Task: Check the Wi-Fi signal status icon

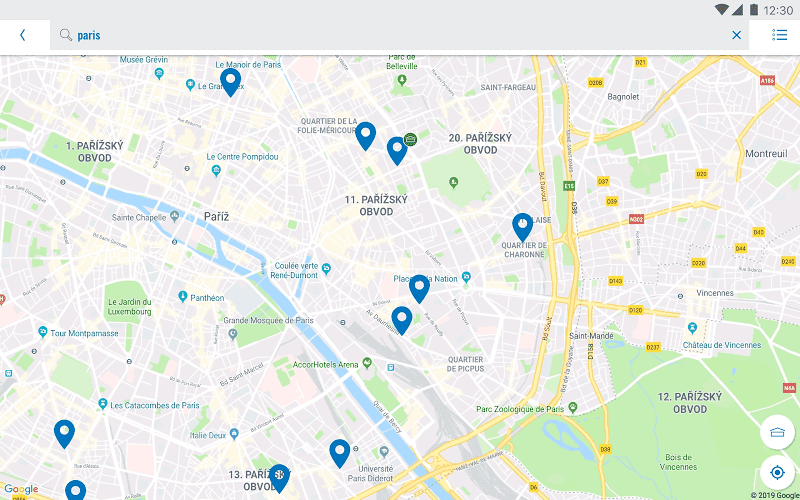Action: click(721, 9)
